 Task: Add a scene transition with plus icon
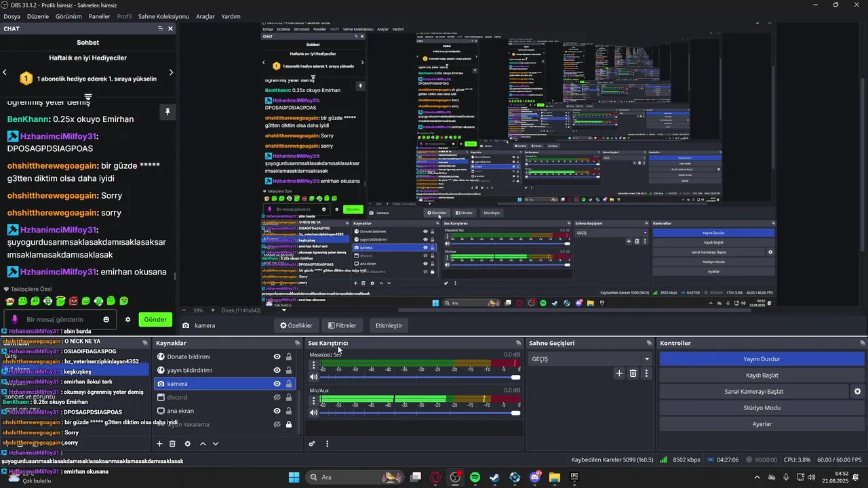click(x=619, y=373)
